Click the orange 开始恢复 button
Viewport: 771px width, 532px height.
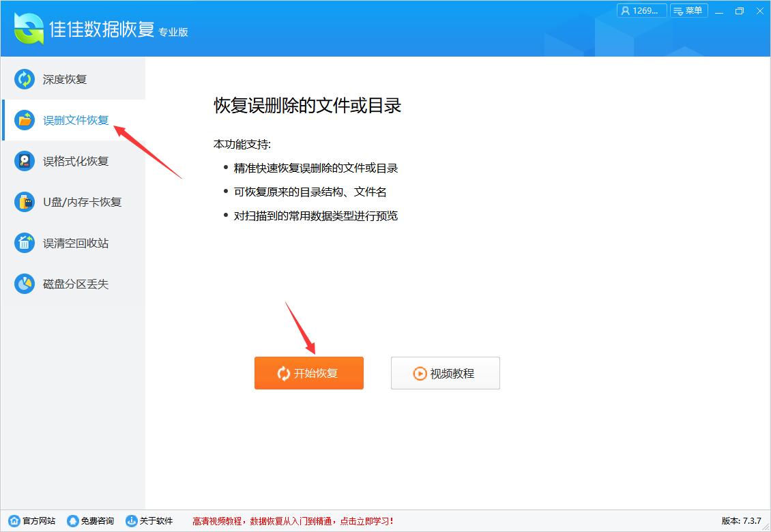(x=308, y=373)
